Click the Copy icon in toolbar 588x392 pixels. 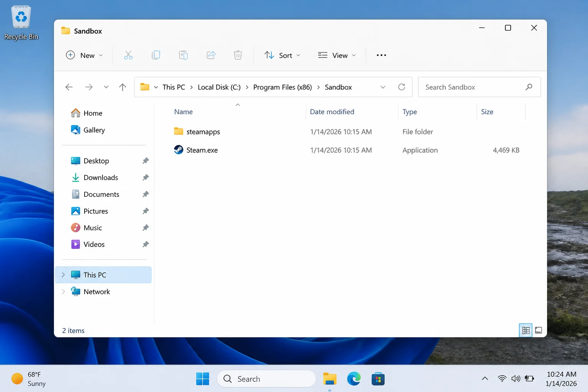click(x=156, y=55)
